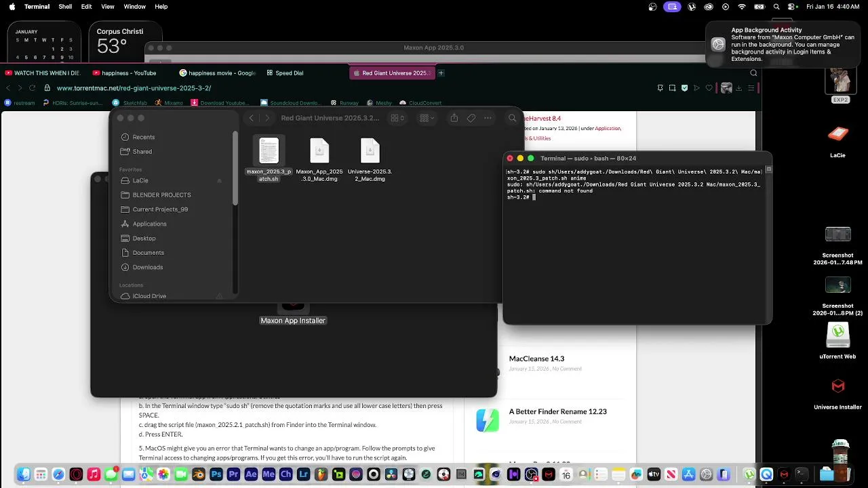Screen dimensions: 868x488
Task: Open Finder from the Dock
Action: (23, 474)
